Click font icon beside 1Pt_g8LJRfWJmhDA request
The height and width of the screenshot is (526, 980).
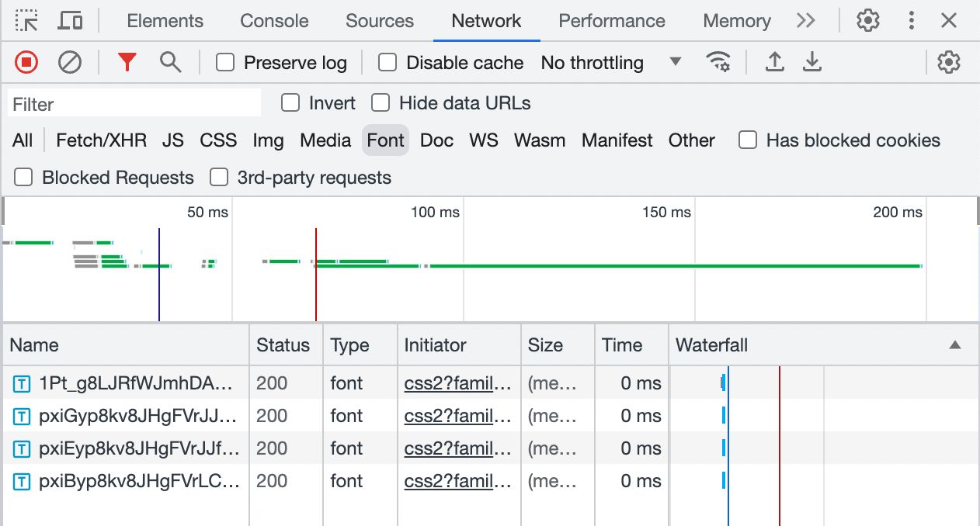(22, 383)
